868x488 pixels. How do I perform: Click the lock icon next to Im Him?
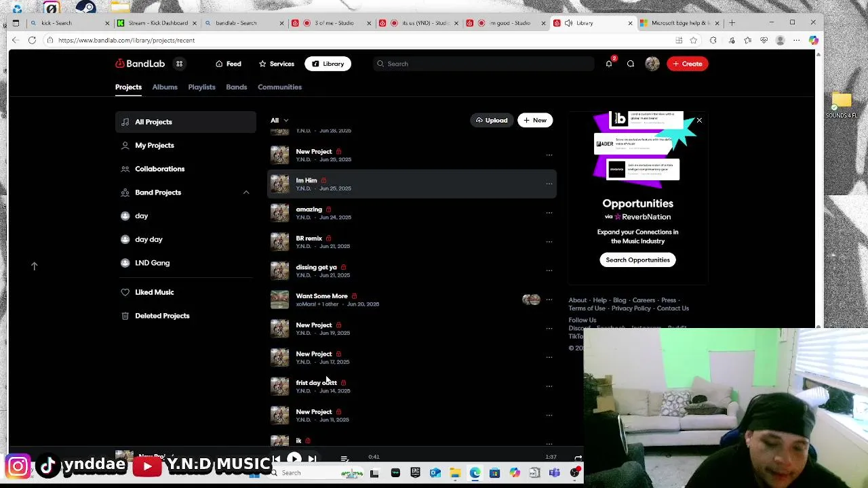coord(323,180)
